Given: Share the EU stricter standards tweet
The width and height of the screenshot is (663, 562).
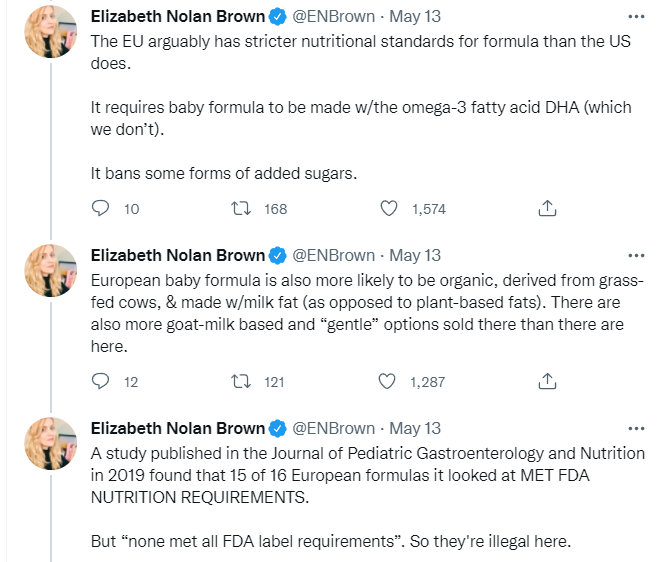Looking at the screenshot, I should pyautogui.click(x=547, y=209).
